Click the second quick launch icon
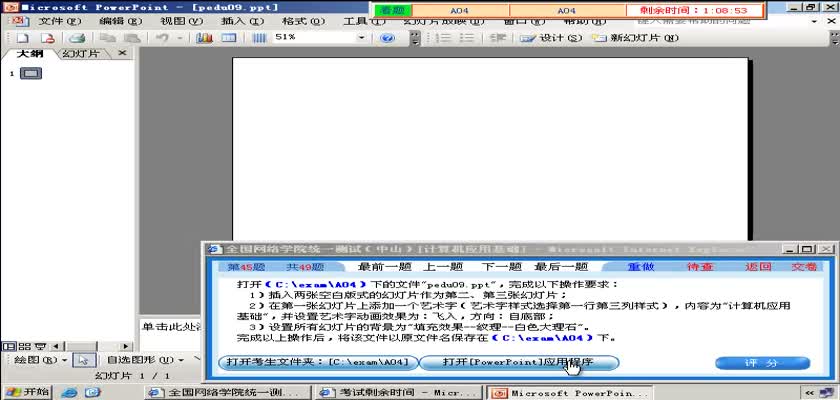 point(93,393)
